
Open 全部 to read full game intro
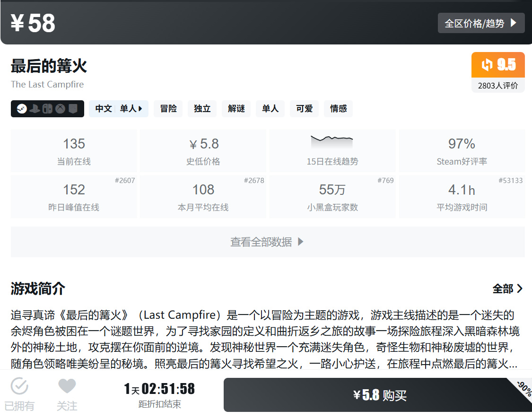coord(507,289)
